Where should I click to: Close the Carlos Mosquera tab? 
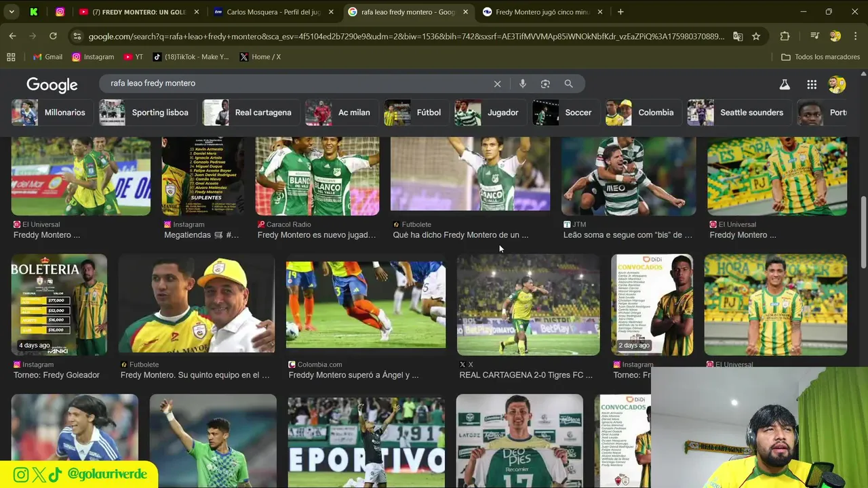[332, 12]
